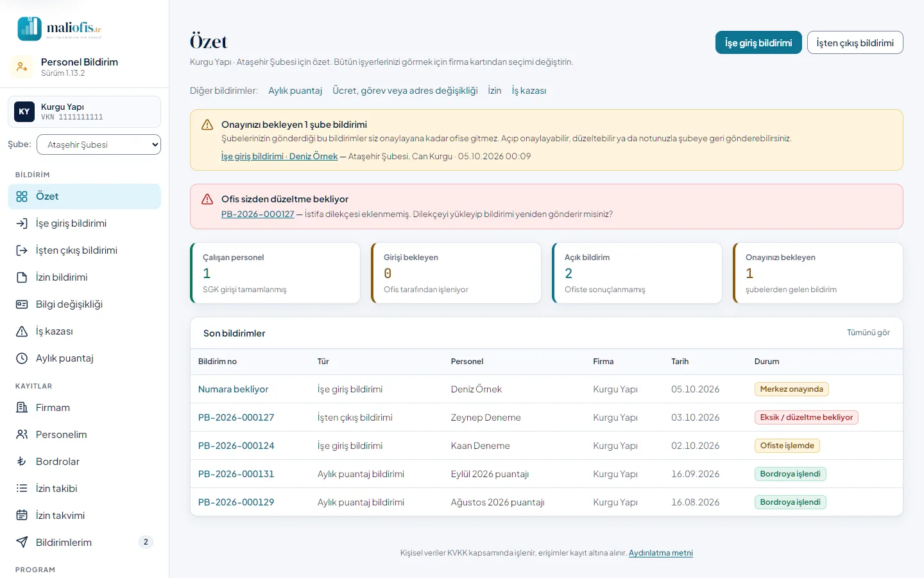Expand the Şube dropdown Ataşehir Şubesi
The height and width of the screenshot is (578, 924).
(99, 144)
